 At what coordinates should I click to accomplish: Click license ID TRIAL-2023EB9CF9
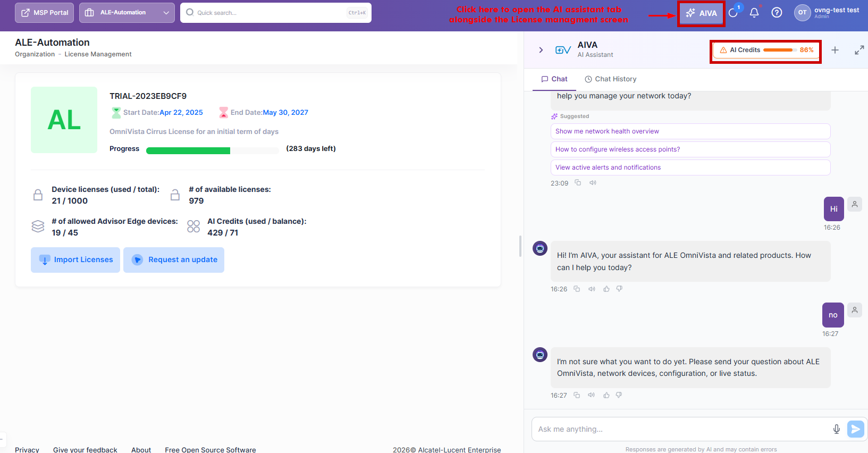point(148,96)
